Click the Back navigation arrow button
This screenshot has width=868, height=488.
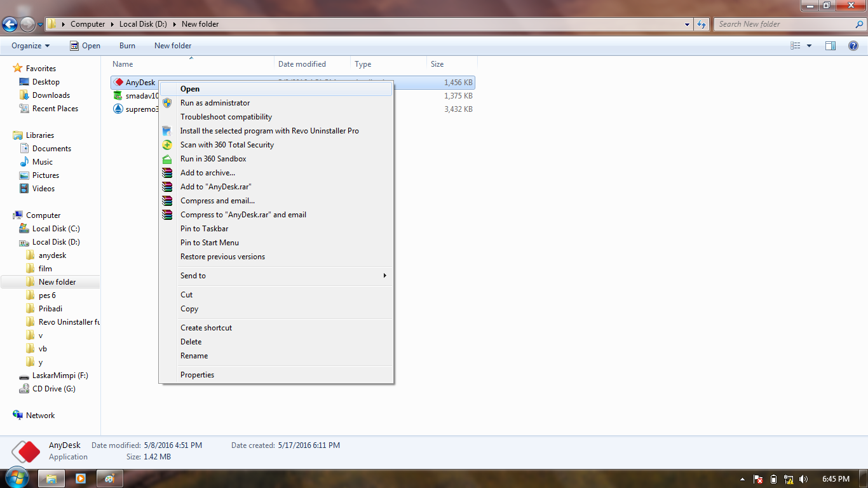(x=10, y=24)
